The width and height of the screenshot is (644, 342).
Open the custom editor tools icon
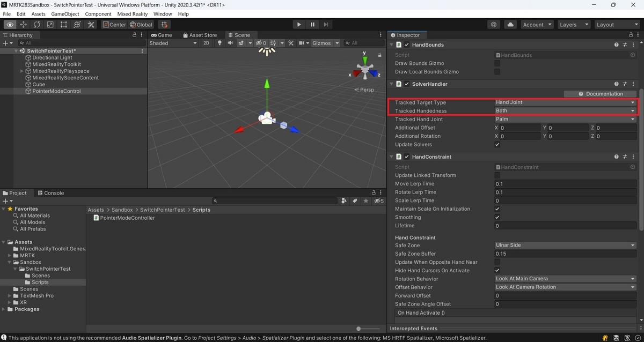[91, 25]
